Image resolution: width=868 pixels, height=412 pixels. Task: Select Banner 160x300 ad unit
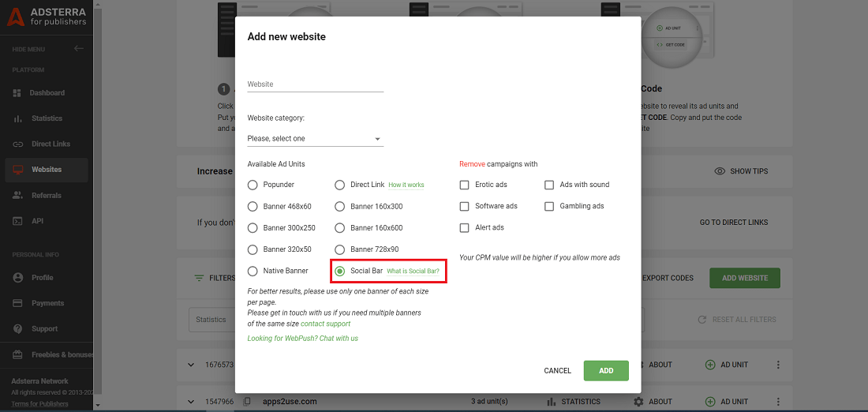coord(340,207)
